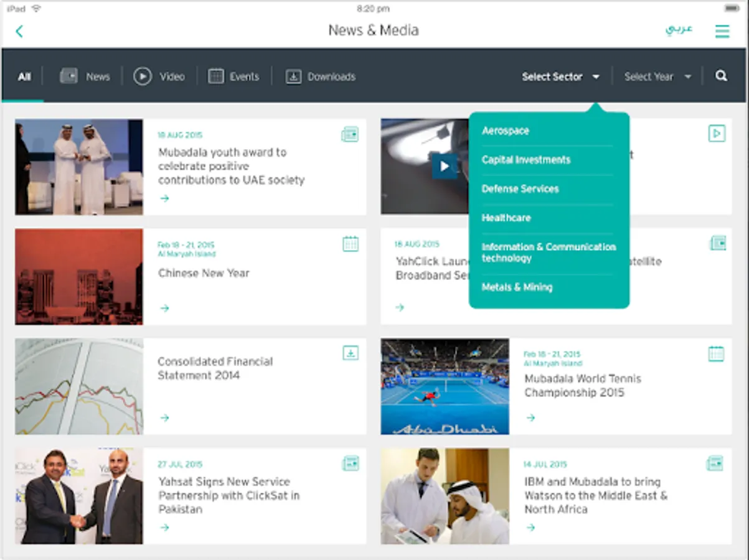Choose Defense Services sector
This screenshot has height=560, width=749.
coord(521,189)
